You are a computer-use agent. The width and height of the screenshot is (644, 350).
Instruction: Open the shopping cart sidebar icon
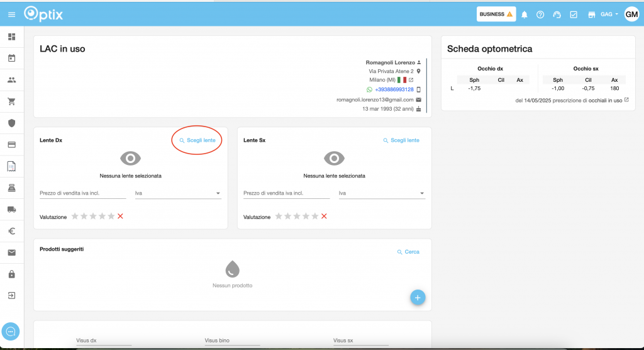(x=11, y=101)
